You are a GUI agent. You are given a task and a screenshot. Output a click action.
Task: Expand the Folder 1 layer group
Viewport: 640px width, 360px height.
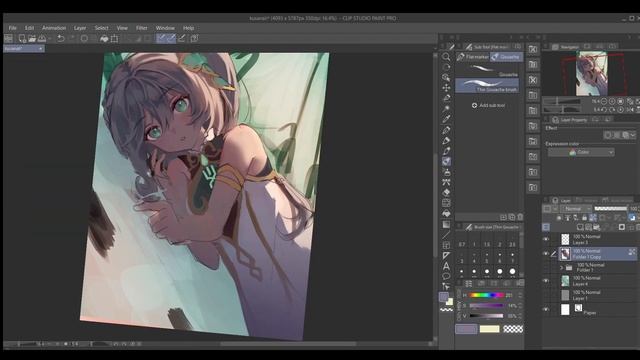click(x=561, y=268)
